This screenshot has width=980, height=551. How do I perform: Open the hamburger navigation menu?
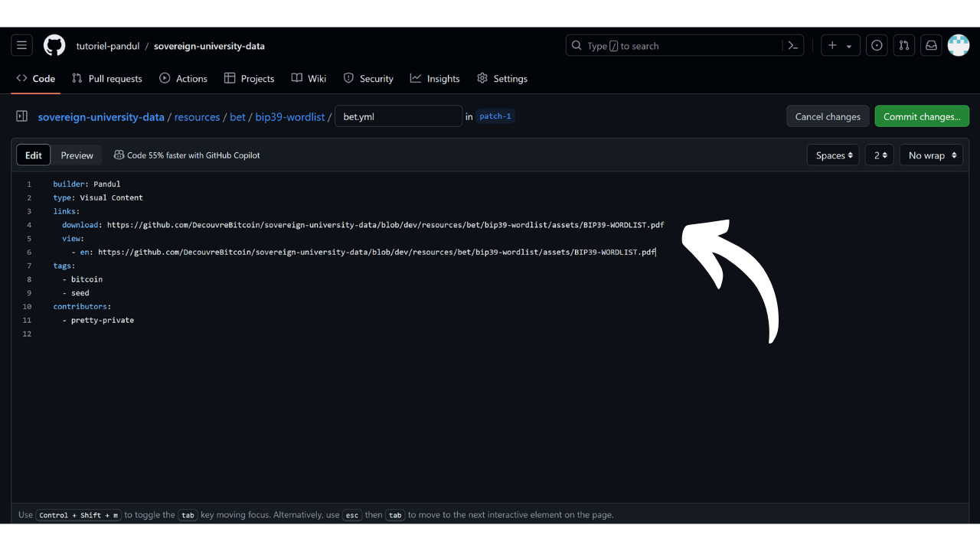point(21,46)
